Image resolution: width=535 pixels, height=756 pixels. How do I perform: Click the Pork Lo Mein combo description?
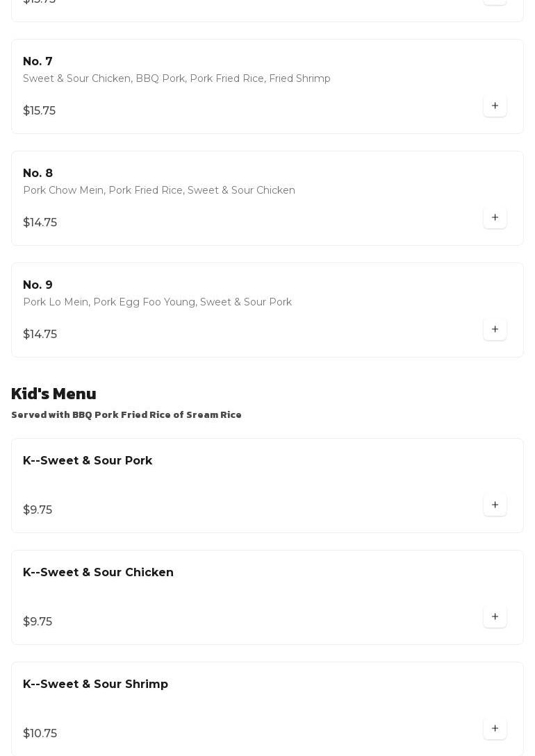click(x=157, y=303)
